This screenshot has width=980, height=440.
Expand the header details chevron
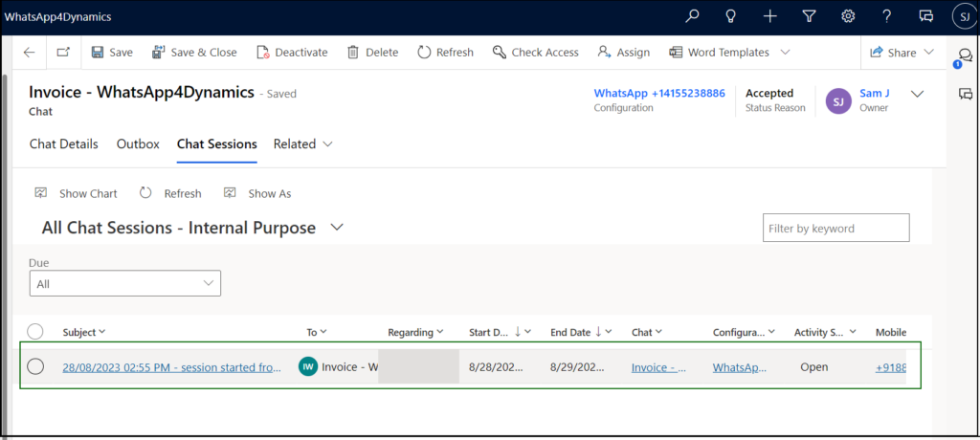click(917, 94)
